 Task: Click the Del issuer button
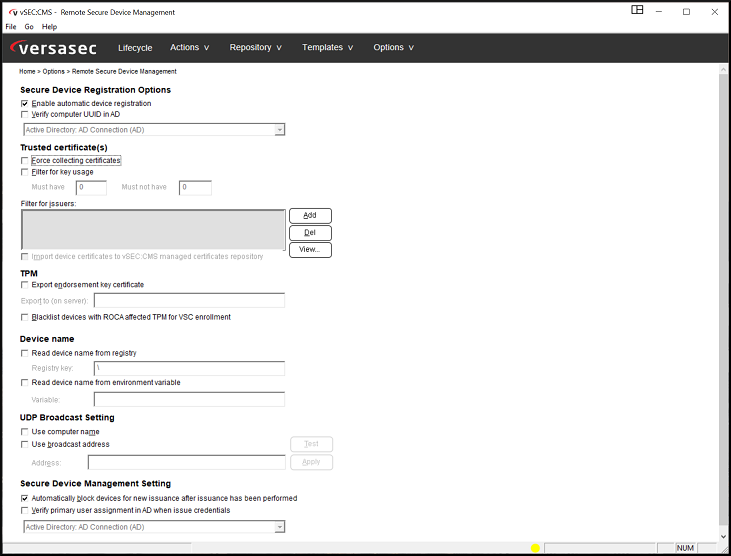[310, 233]
